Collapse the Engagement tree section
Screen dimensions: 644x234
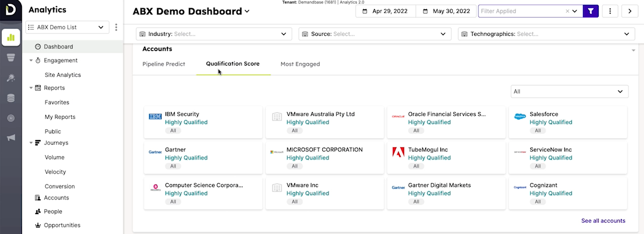[x=31, y=60]
